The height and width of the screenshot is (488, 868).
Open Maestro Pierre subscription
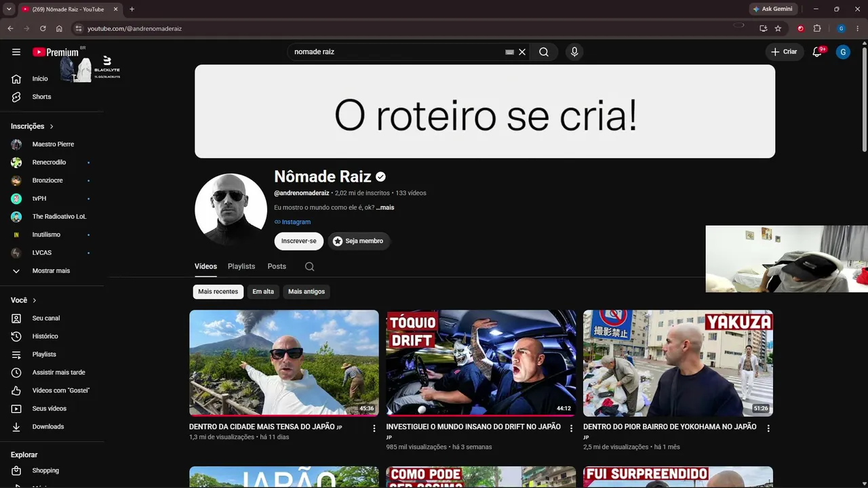coord(52,144)
